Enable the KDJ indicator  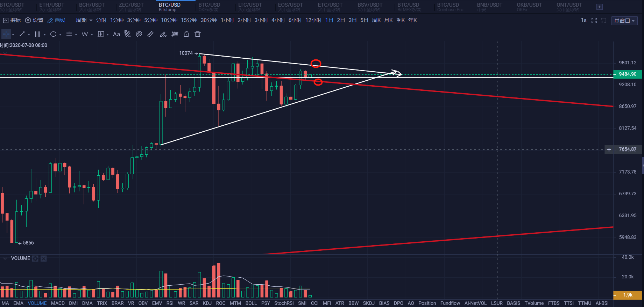pyautogui.click(x=207, y=303)
